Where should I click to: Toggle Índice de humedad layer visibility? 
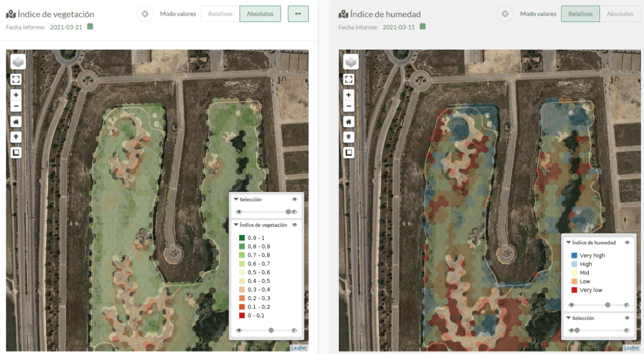(x=627, y=243)
